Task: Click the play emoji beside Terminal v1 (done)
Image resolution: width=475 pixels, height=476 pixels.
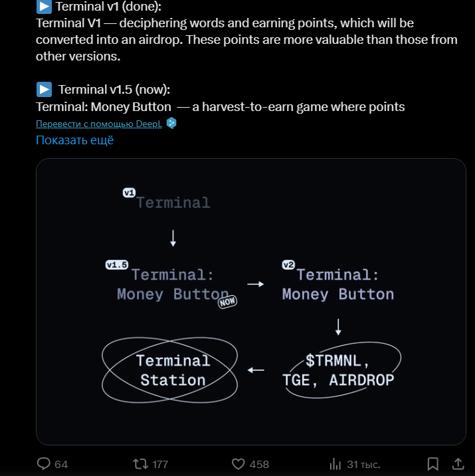Action: (x=44, y=7)
